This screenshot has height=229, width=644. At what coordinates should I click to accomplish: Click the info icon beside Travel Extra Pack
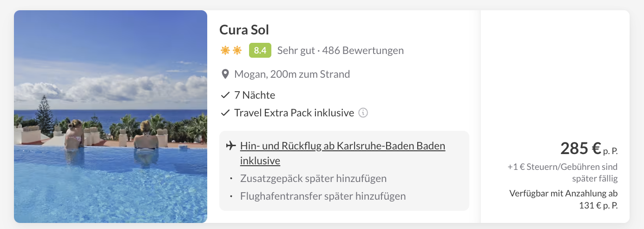363,113
